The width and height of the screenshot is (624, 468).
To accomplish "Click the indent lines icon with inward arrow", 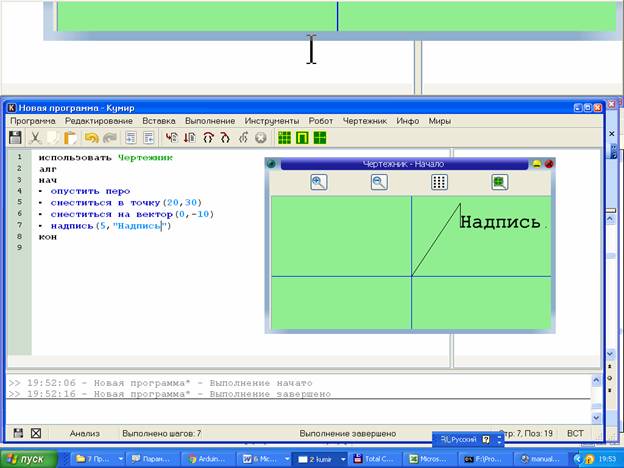I will point(131,138).
